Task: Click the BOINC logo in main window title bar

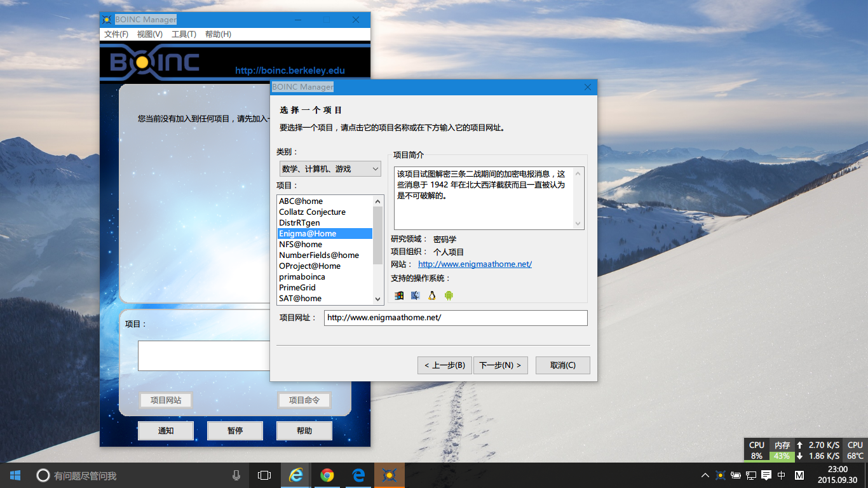Action: point(107,20)
